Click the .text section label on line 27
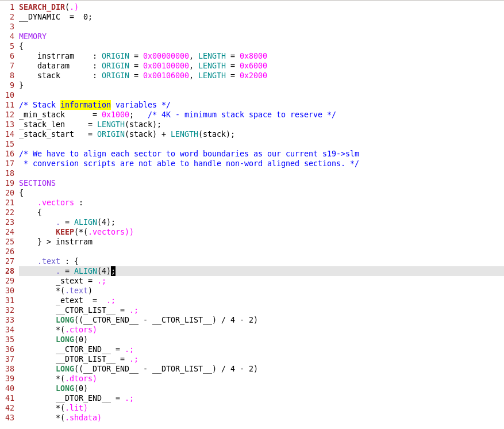 (x=49, y=261)
